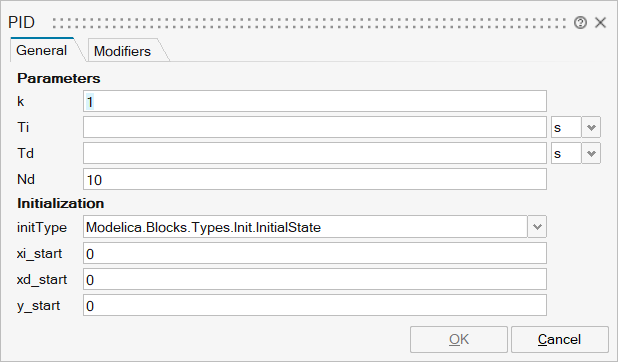Click the xd_start input field

(x=315, y=279)
